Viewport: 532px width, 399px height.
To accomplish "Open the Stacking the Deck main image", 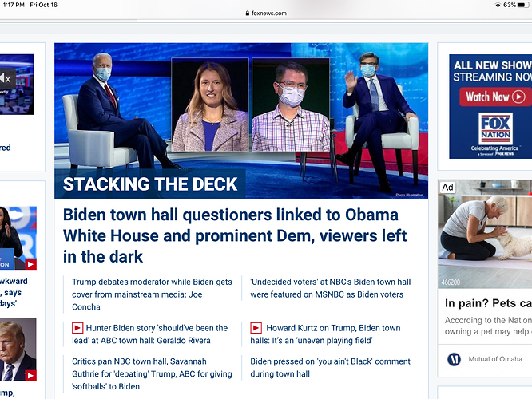I will pyautogui.click(x=241, y=120).
